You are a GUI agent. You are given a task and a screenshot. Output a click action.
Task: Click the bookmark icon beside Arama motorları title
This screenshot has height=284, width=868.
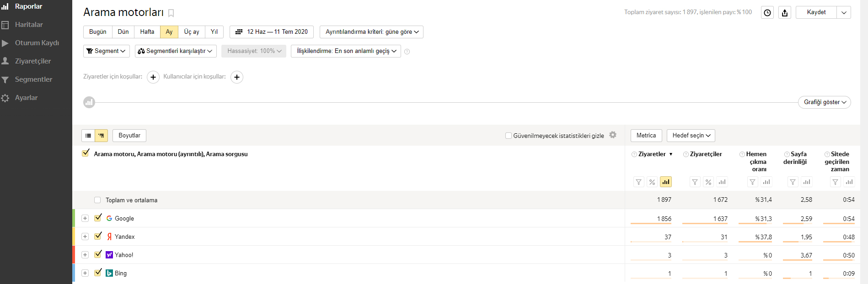[171, 13]
